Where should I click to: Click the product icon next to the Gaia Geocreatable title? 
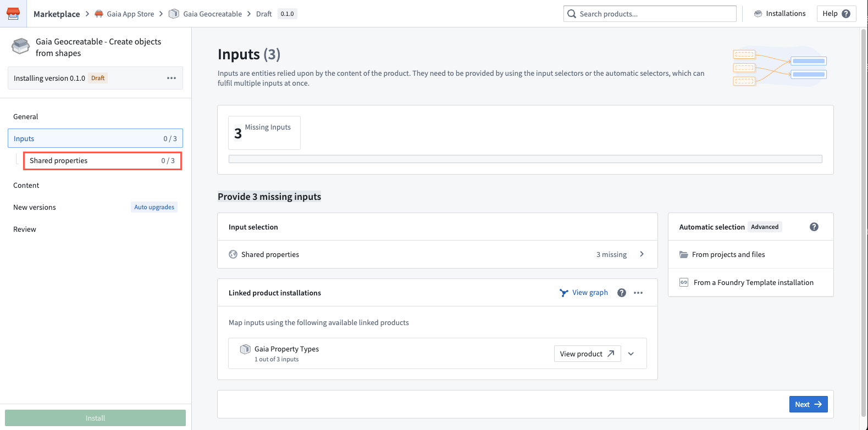[x=21, y=46]
